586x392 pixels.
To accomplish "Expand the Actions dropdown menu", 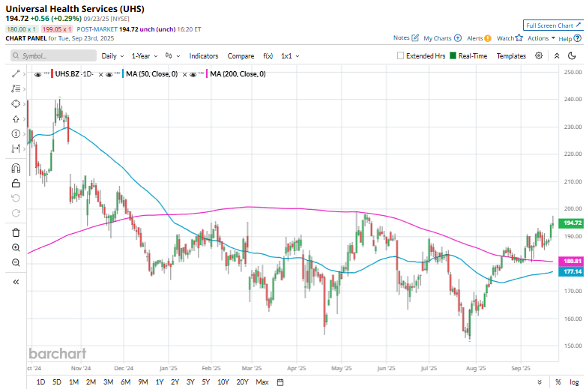I will [541, 38].
